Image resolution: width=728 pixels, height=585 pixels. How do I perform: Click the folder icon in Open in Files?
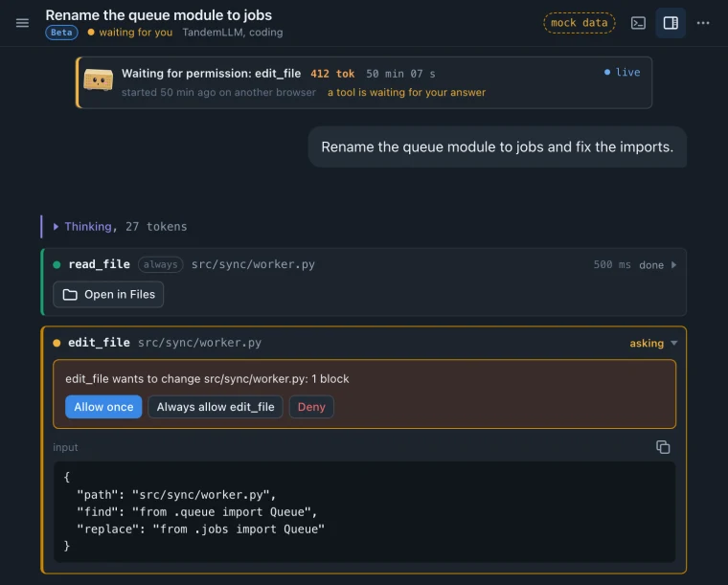coord(70,295)
